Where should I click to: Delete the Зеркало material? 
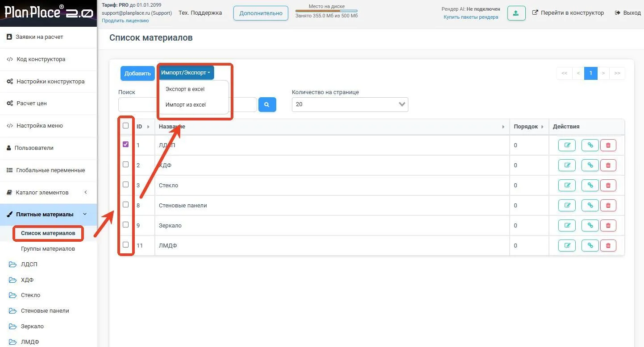(608, 226)
